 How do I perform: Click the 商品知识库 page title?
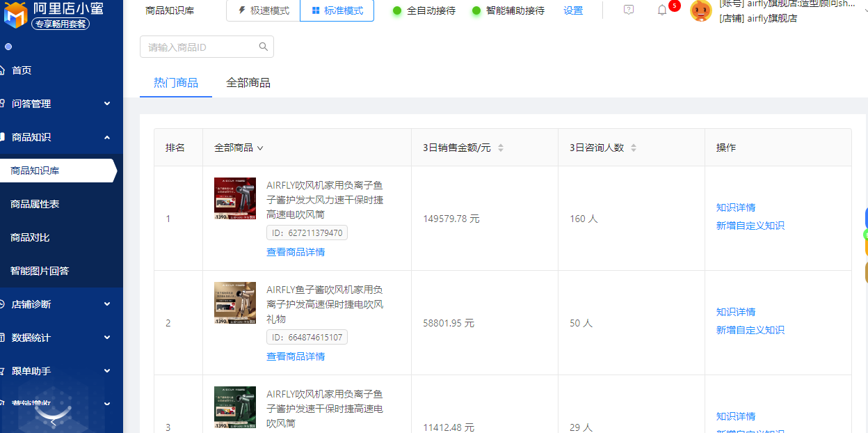pos(170,10)
